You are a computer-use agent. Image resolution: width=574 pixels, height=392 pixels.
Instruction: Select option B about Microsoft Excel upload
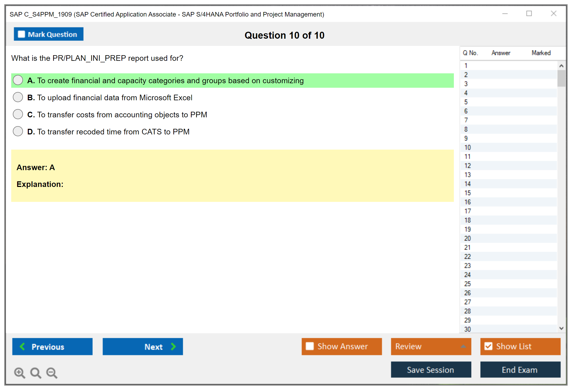click(18, 97)
